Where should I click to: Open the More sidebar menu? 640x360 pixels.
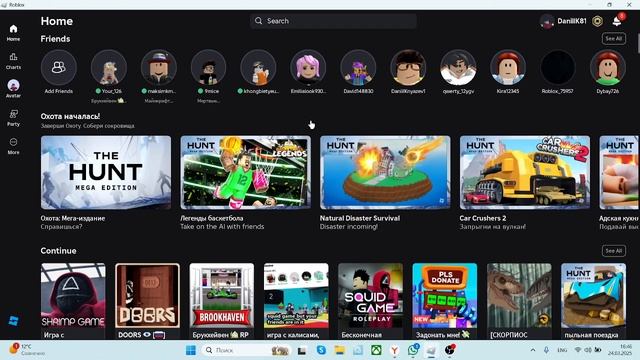click(13, 146)
